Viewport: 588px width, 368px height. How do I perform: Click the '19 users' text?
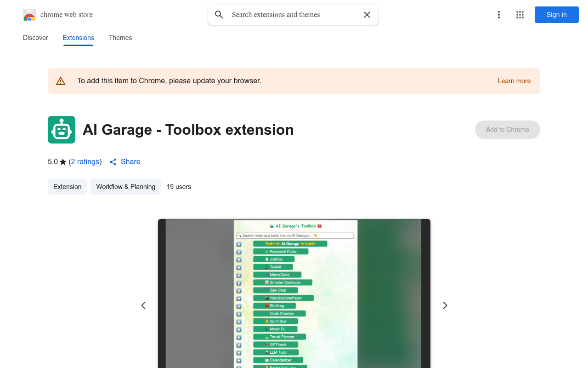point(179,187)
